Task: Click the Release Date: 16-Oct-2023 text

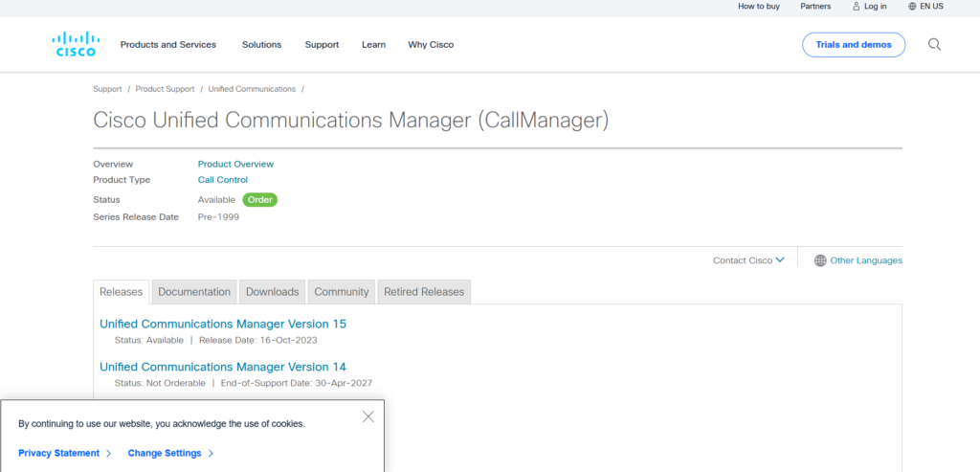Action: coord(258,341)
